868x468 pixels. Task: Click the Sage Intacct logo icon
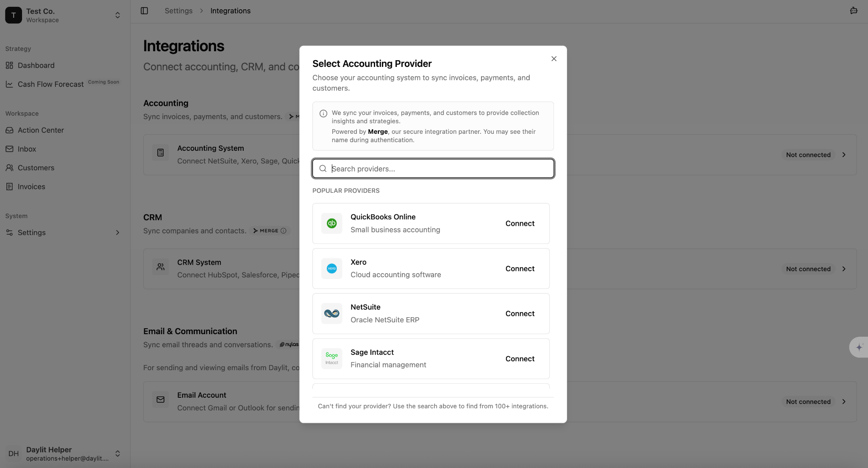pyautogui.click(x=331, y=359)
